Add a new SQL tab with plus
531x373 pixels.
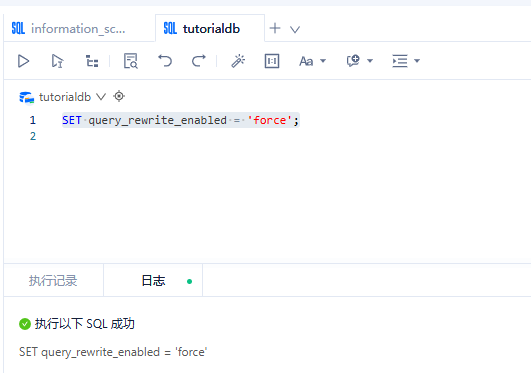(275, 28)
